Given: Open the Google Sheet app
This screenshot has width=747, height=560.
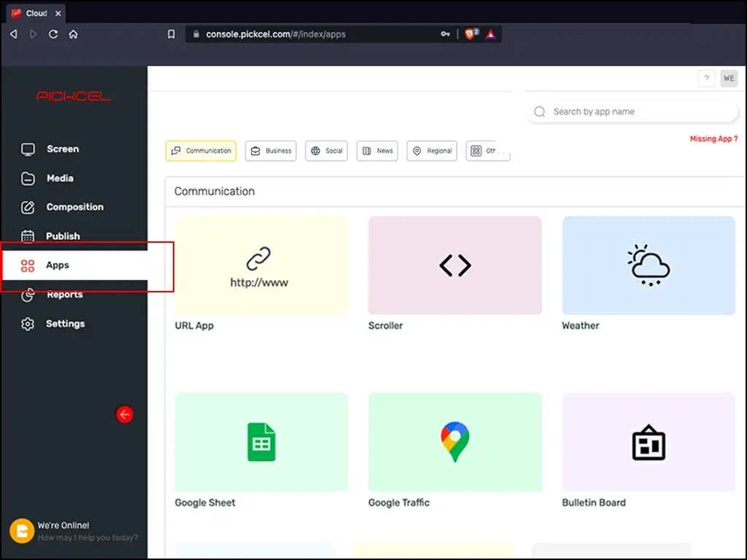Looking at the screenshot, I should click(x=261, y=441).
